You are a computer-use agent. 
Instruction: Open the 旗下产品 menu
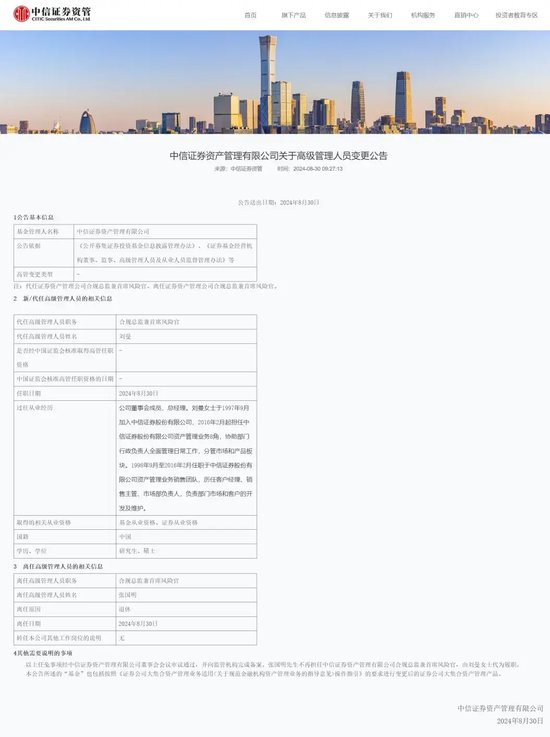click(293, 15)
